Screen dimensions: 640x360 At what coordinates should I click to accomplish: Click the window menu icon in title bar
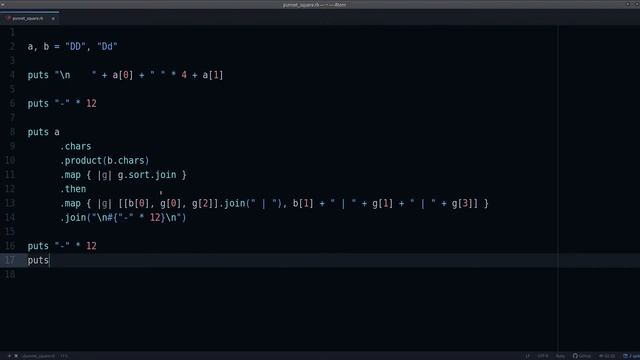pos(3,4)
